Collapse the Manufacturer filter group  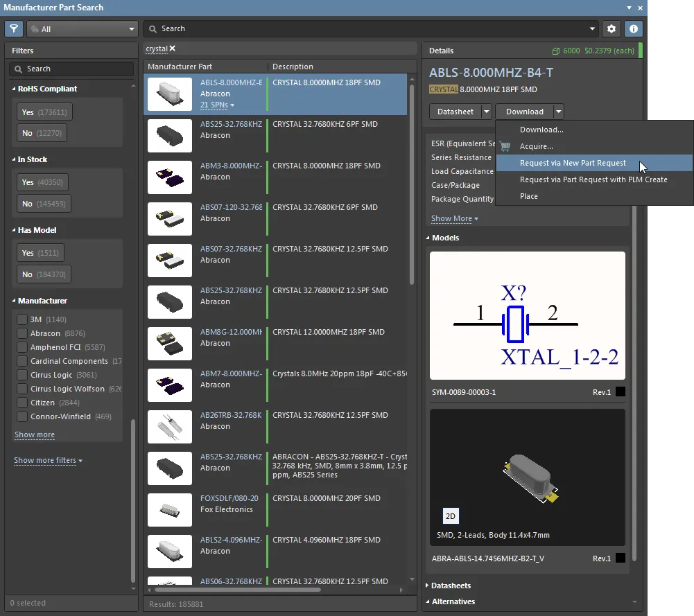point(13,301)
